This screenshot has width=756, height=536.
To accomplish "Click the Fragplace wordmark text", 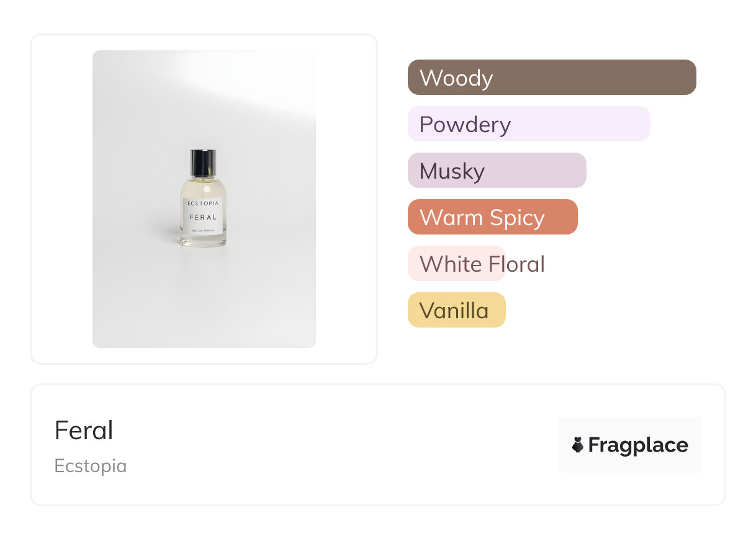I will click(638, 445).
